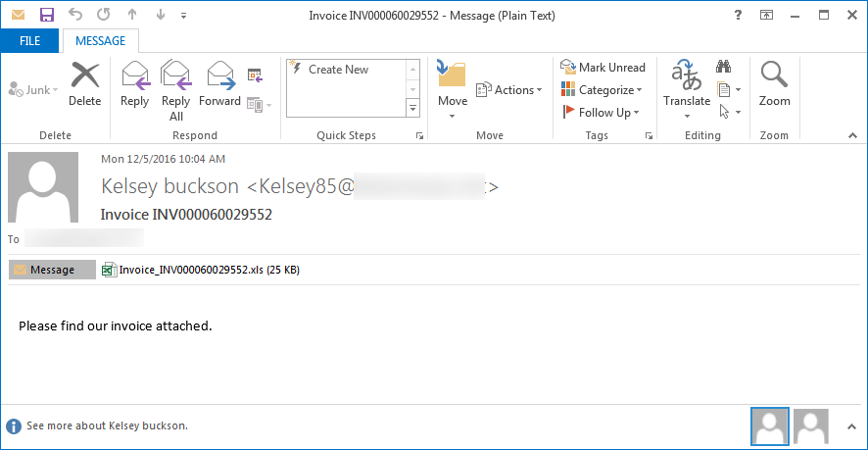Image resolution: width=868 pixels, height=450 pixels.
Task: Go to next item with down arrow
Action: pyautogui.click(x=161, y=15)
